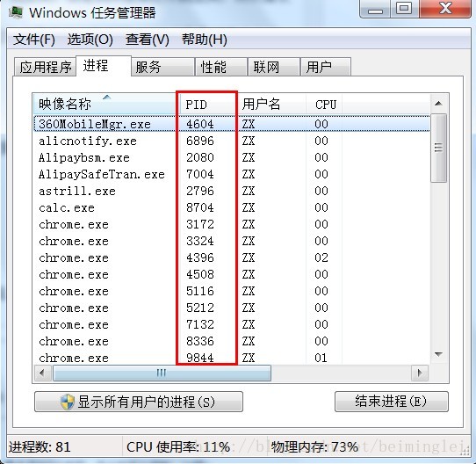
Task: Sort by the CPU column header
Action: (x=324, y=105)
